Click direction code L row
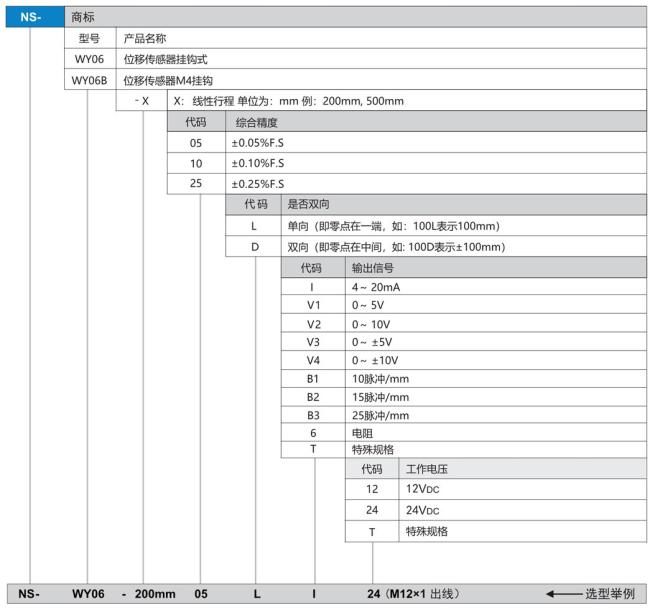 (x=436, y=226)
